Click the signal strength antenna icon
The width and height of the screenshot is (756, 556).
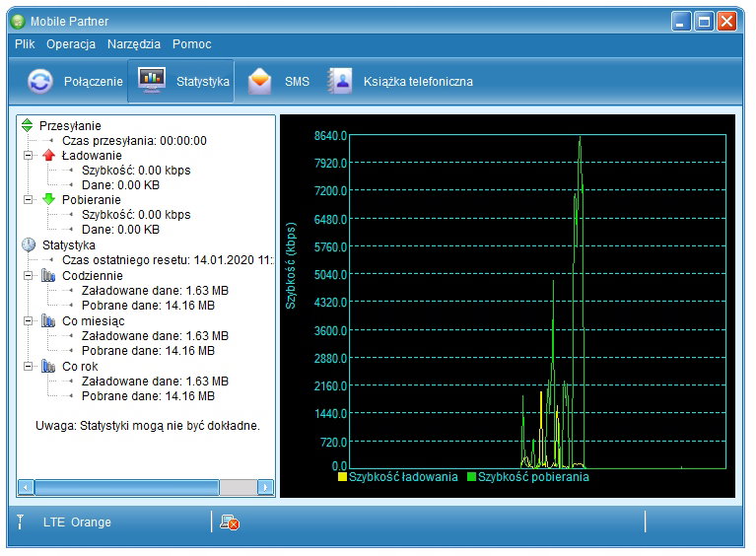[x=20, y=521]
